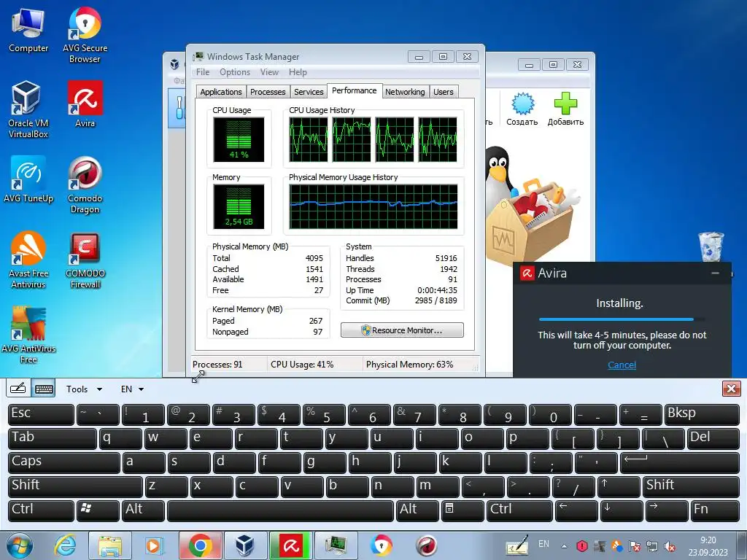This screenshot has width=747, height=560.
Task: Click the Action Center flag tray icon
Action: [x=634, y=546]
